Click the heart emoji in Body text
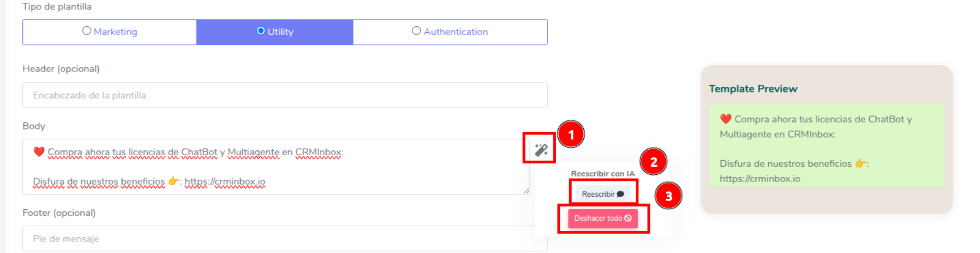This screenshot has width=980, height=253. [x=39, y=152]
